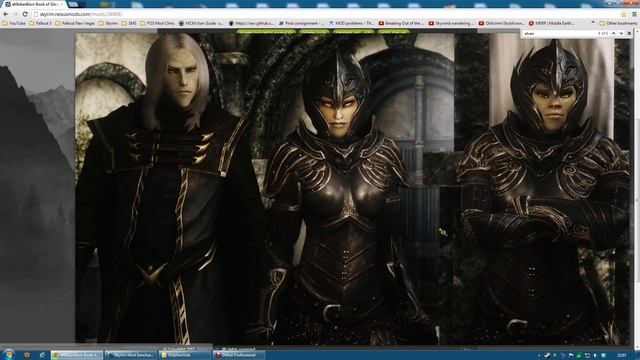
Task: Switch to the Chrome Book of Silence taskbar window
Action: pos(76,355)
